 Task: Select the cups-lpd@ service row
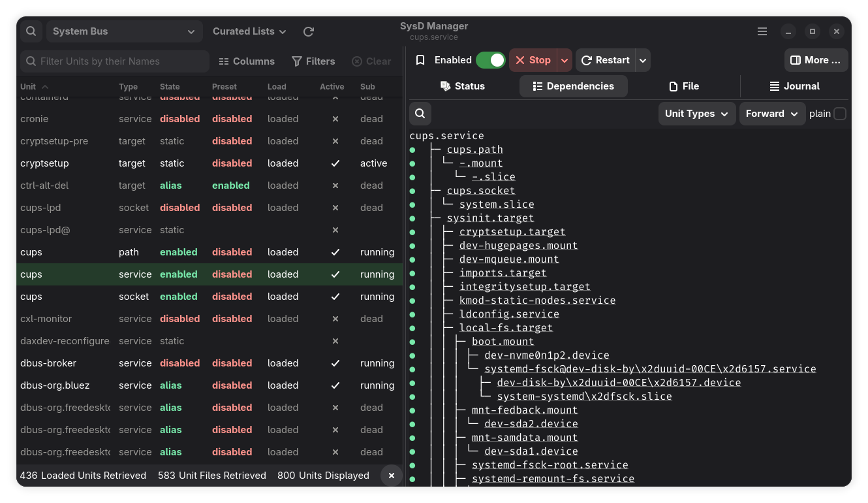[209, 230]
